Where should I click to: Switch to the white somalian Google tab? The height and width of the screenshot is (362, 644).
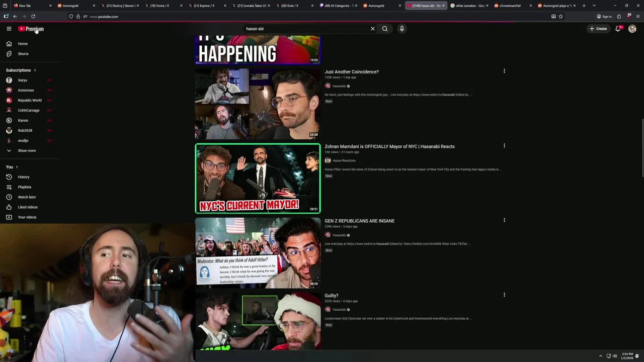click(x=469, y=6)
